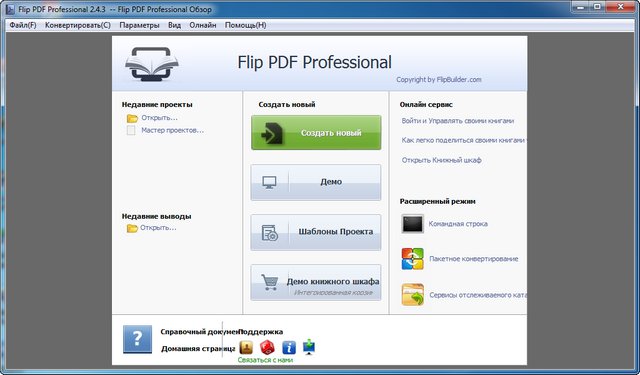Viewport: 640px width, 375px height.
Task: Click Войти и Управлять своими книгами
Action: point(458,121)
